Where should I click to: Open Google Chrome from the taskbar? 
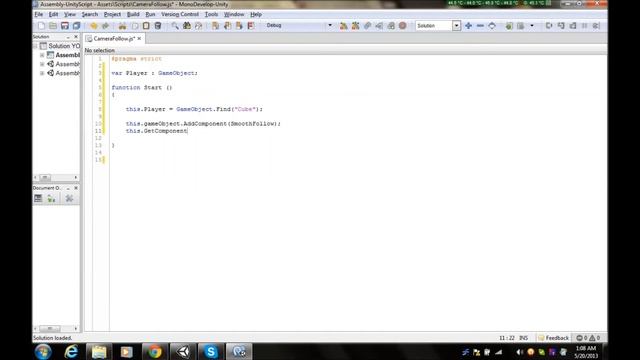coord(155,351)
